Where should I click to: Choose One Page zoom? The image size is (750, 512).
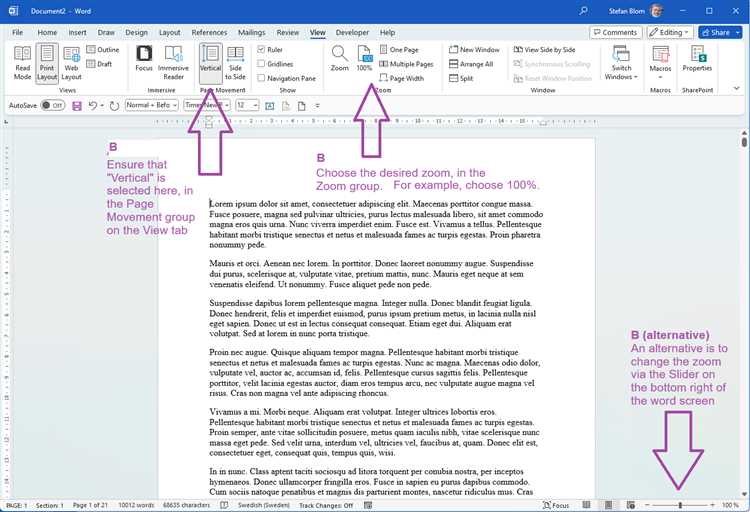(399, 50)
